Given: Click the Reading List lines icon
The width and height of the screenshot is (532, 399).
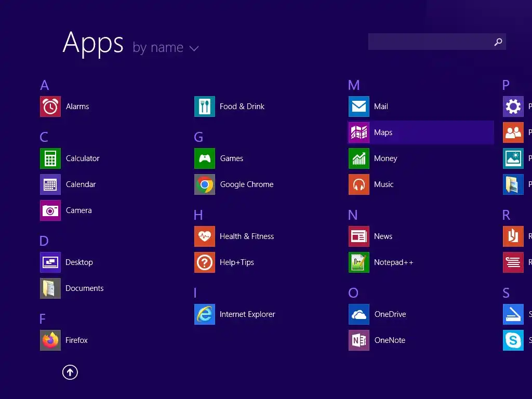Looking at the screenshot, I should (x=513, y=262).
